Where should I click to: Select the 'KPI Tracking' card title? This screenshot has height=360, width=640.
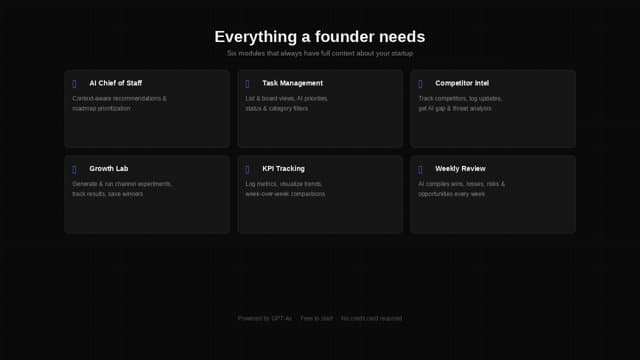pyautogui.click(x=283, y=169)
